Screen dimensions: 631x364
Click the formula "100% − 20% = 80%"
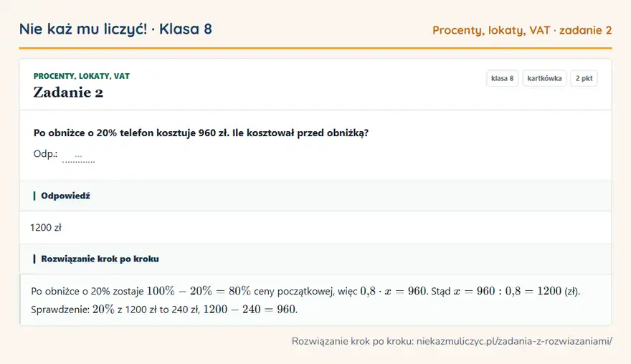click(x=199, y=291)
